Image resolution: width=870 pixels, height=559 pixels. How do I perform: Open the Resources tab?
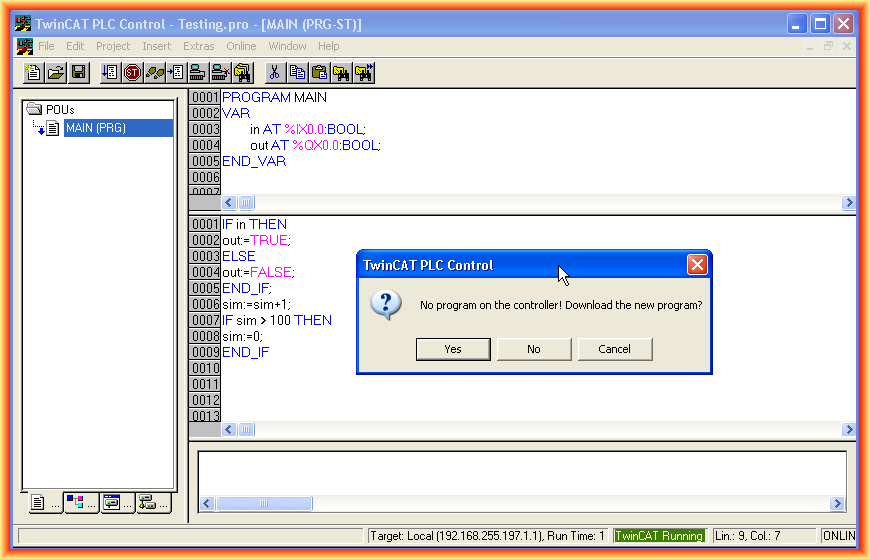[152, 502]
